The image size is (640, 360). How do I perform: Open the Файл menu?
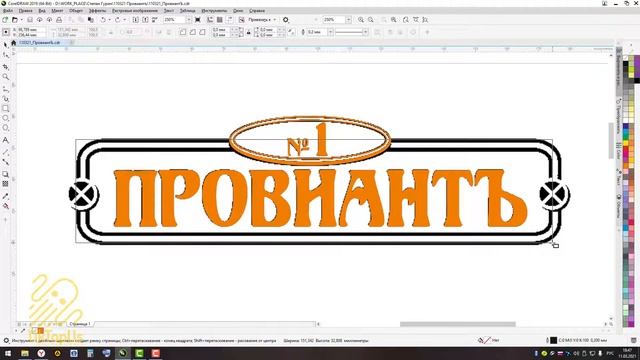point(8,11)
